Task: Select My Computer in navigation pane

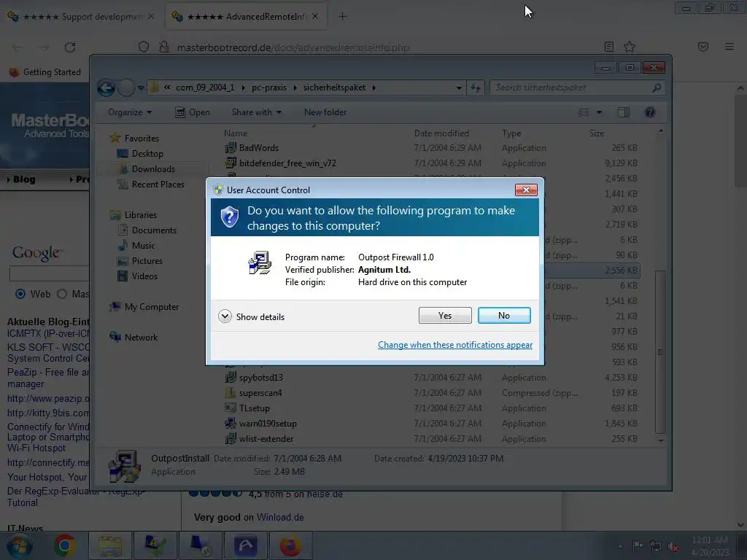Action: (x=152, y=307)
